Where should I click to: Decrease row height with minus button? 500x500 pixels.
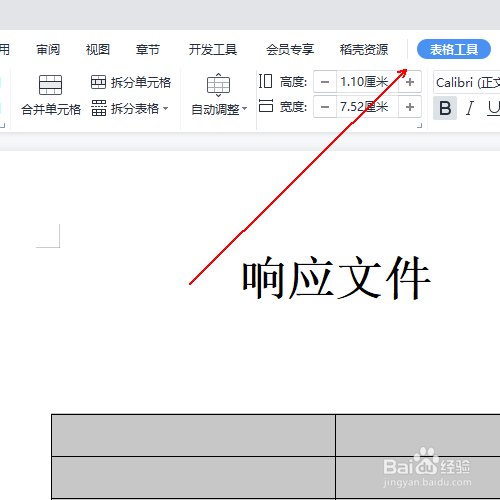click(x=325, y=82)
